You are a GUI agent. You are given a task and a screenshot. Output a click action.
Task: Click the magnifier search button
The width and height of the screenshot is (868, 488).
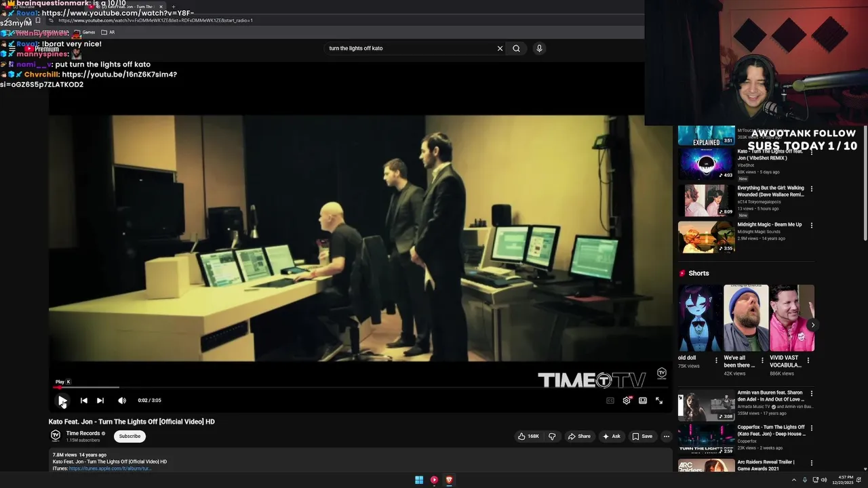pos(517,48)
